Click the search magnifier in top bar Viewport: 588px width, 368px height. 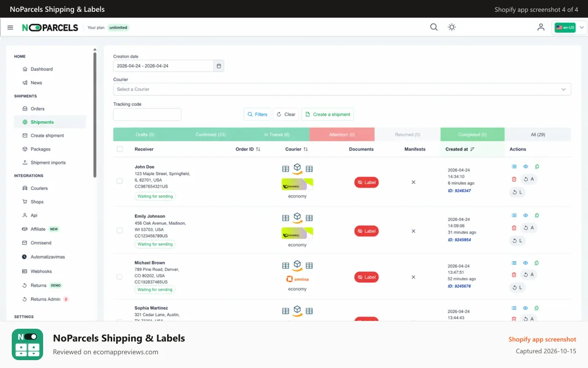434,27
